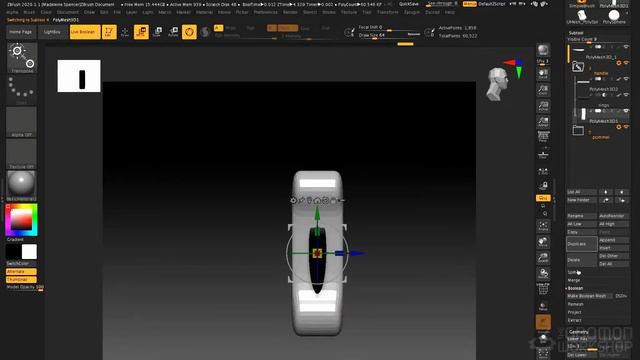Click the BPR render icon
Image resolution: width=640 pixels, height=360 pixels.
(x=543, y=50)
